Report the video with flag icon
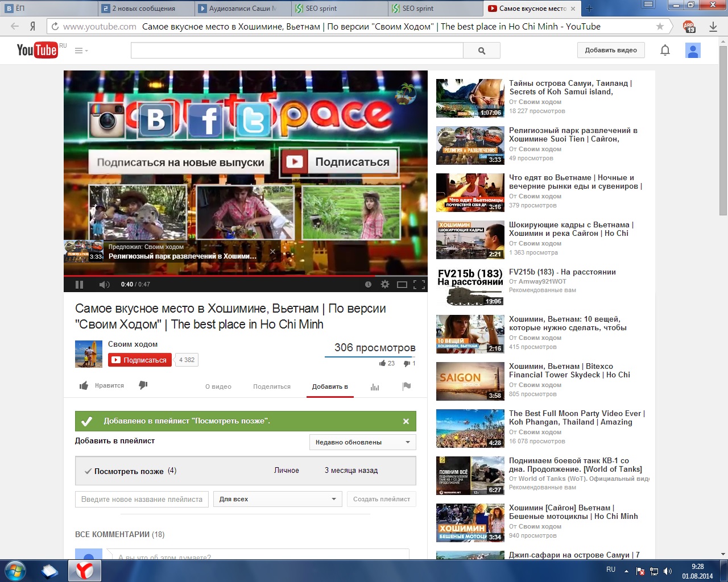This screenshot has height=582, width=728. (407, 386)
